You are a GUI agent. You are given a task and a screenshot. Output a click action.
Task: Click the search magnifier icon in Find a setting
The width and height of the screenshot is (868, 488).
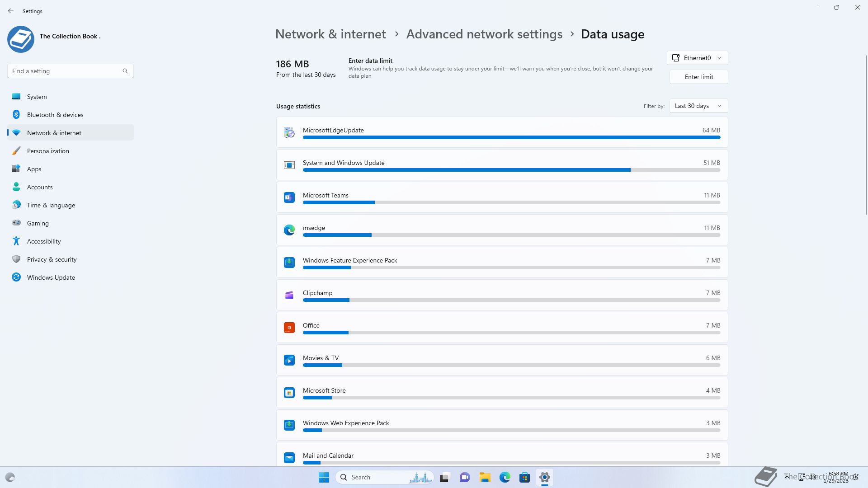coord(125,71)
